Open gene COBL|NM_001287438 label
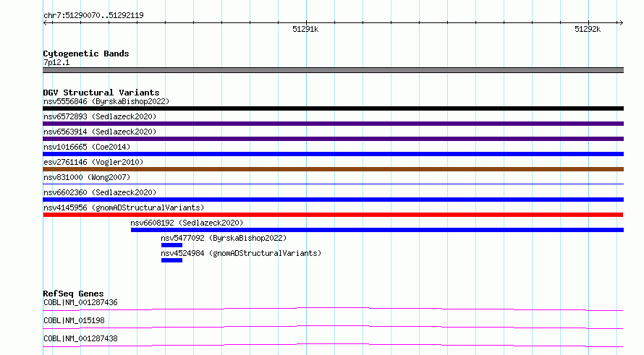 point(80,338)
